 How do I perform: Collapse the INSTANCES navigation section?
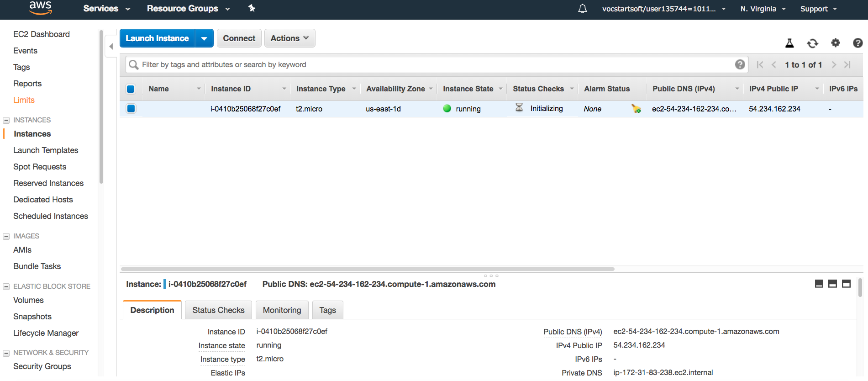click(6, 120)
